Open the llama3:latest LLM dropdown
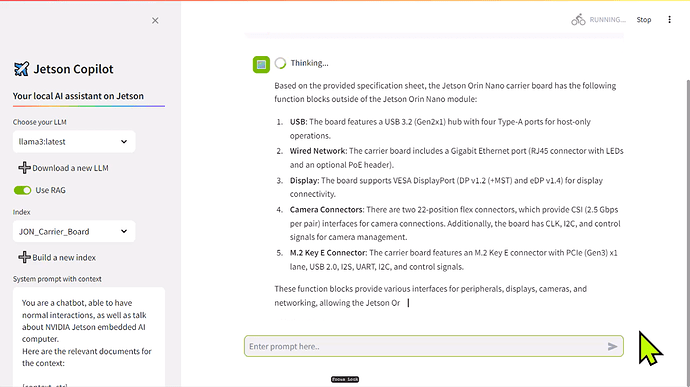This screenshot has height=387, width=690. tap(74, 142)
